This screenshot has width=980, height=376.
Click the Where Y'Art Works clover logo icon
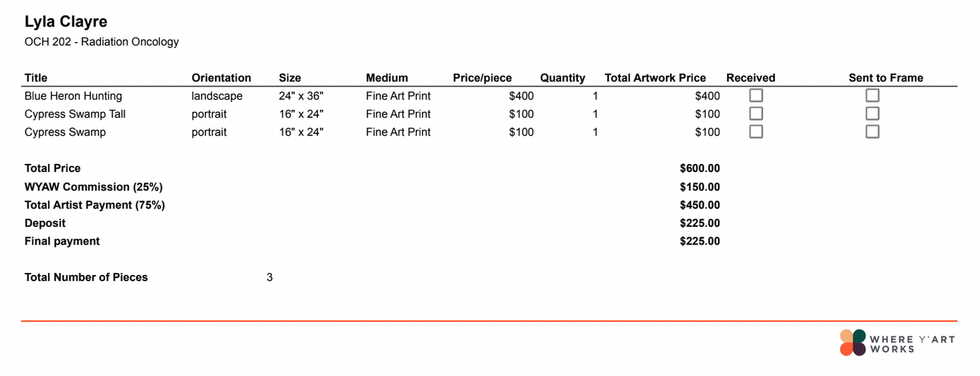(852, 343)
